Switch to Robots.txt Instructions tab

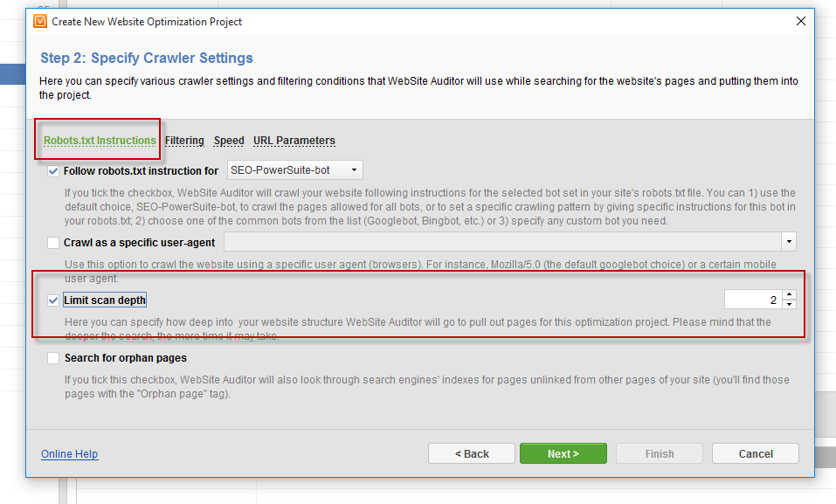coord(100,141)
